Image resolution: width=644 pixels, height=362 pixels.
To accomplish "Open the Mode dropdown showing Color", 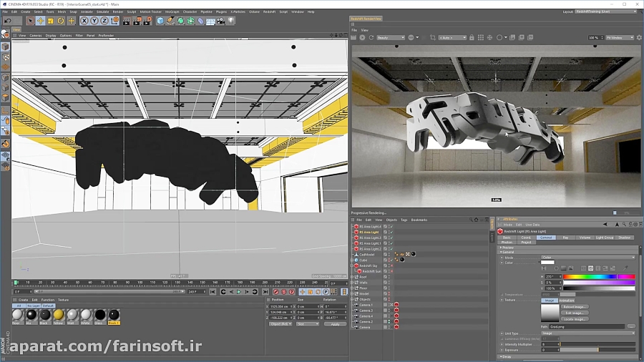I will [x=587, y=257].
